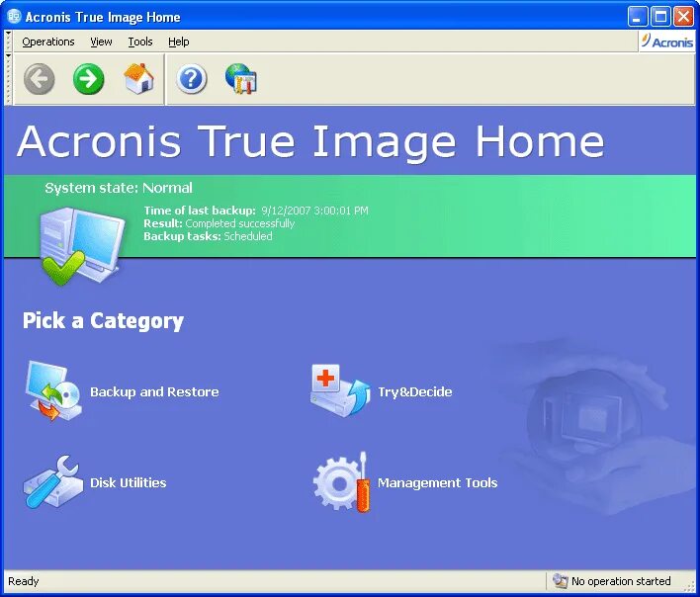
Task: Go back with the gray arrow icon
Action: point(40,79)
